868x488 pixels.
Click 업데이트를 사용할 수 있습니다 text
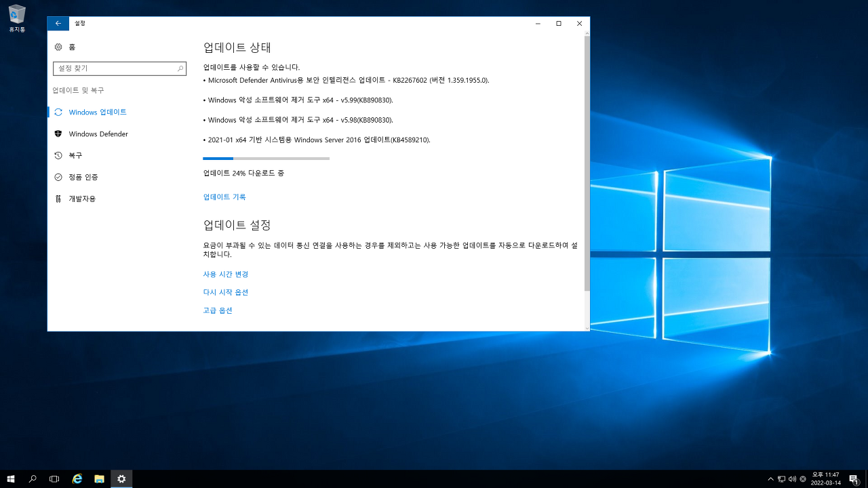(x=252, y=68)
